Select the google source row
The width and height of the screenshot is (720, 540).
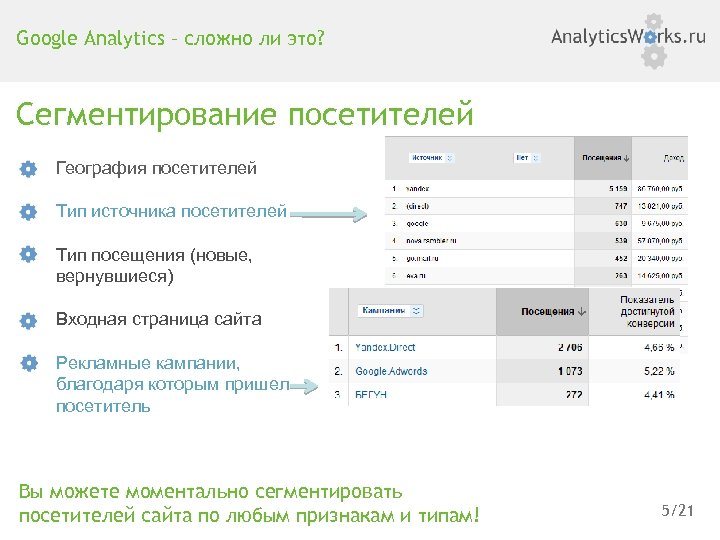point(536,224)
